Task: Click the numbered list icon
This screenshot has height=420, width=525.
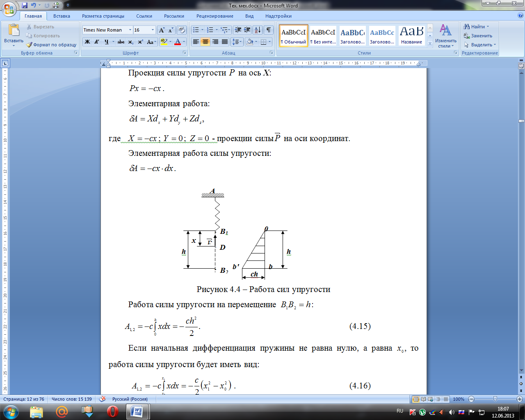Action: [210, 30]
